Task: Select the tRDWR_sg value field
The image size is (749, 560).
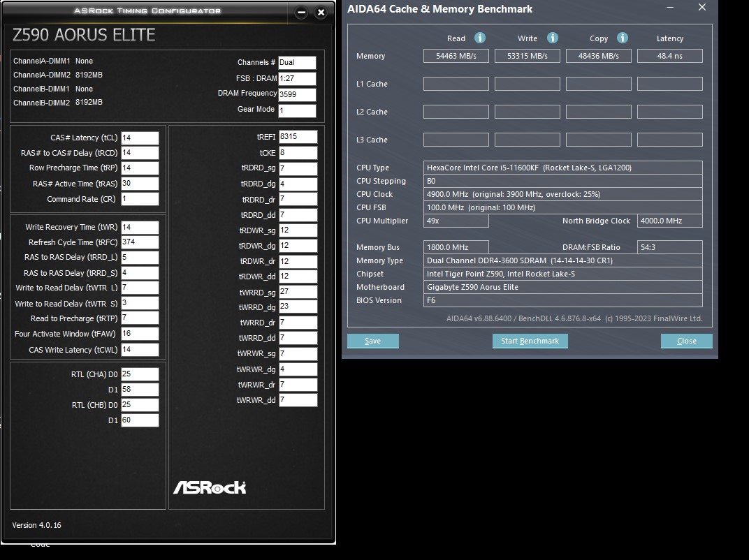Action: [298, 230]
